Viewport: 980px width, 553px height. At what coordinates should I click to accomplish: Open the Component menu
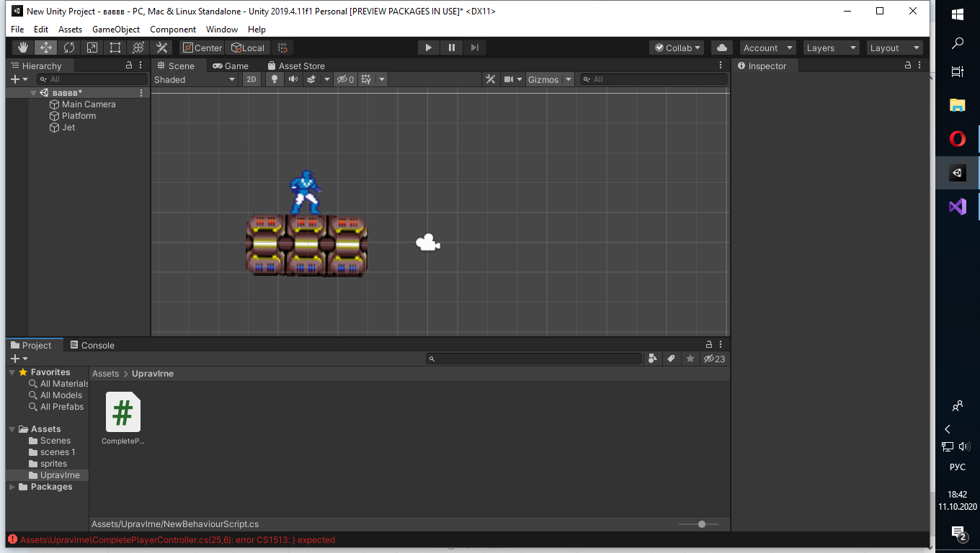(173, 30)
